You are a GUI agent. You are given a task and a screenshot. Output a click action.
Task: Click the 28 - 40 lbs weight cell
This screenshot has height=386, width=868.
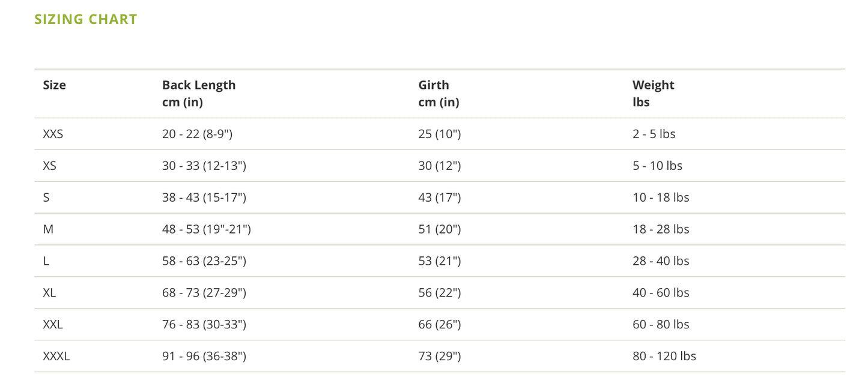coord(661,261)
